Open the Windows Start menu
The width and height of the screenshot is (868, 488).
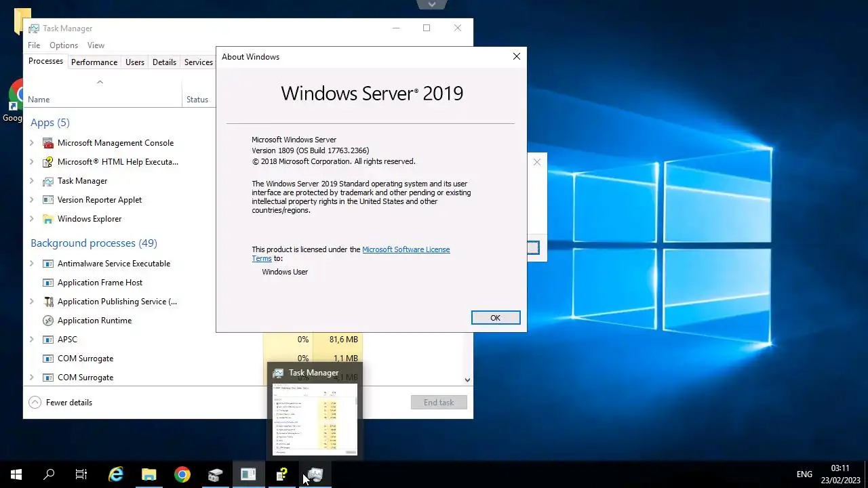16,474
